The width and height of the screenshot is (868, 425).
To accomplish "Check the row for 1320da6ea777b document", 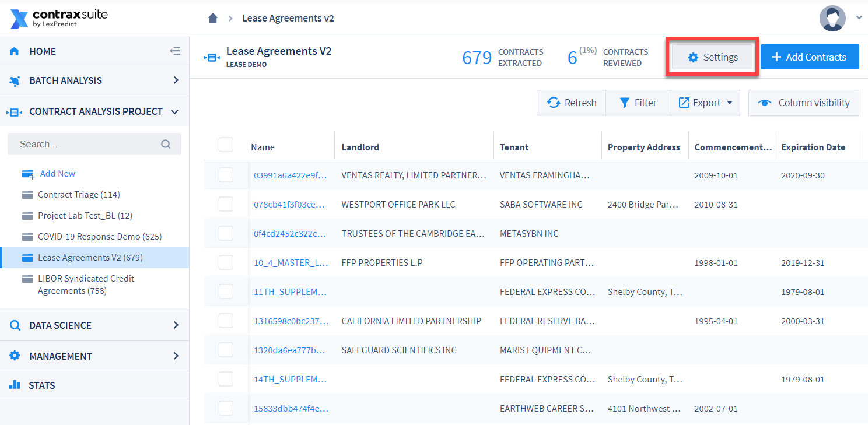I will (x=226, y=350).
